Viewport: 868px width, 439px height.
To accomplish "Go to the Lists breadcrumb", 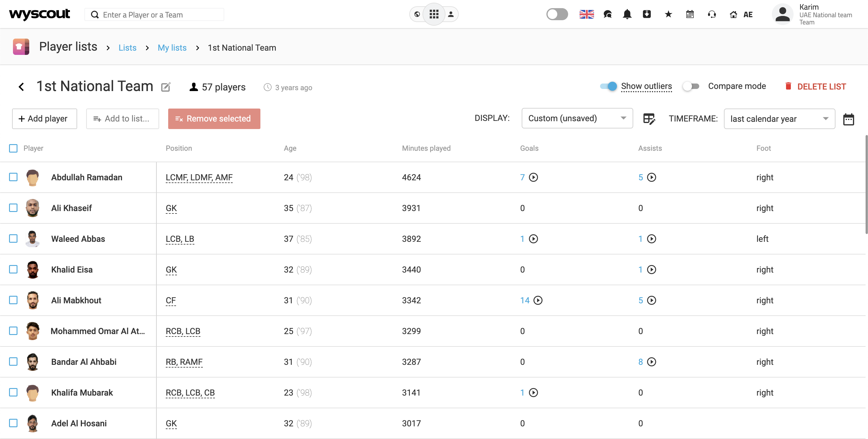I will [x=127, y=48].
